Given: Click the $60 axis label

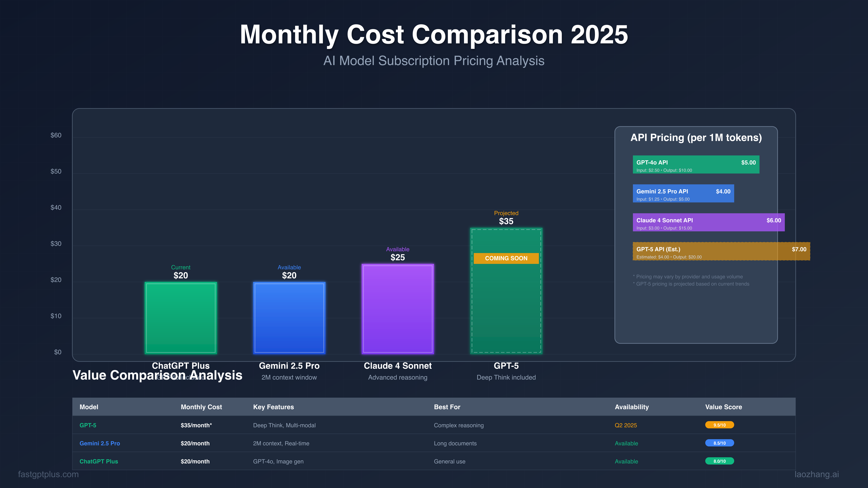Looking at the screenshot, I should pyautogui.click(x=56, y=135).
